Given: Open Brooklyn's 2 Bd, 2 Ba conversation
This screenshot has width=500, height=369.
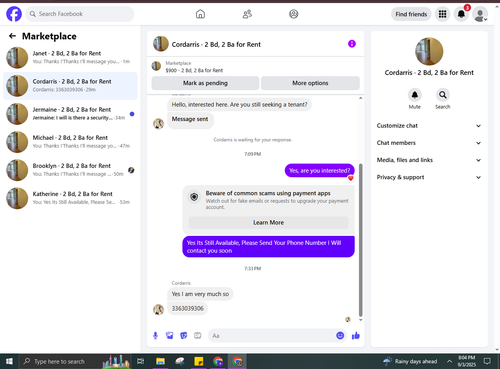Looking at the screenshot, I should point(70,170).
